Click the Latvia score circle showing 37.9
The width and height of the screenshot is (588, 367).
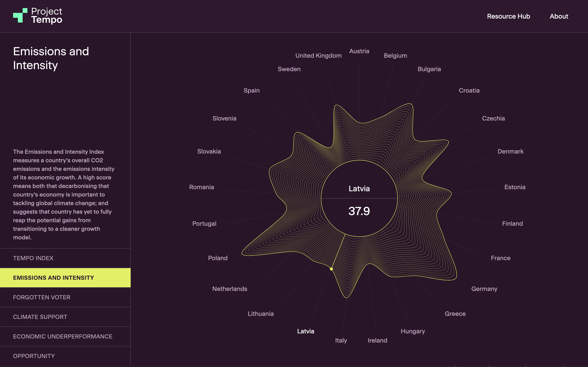click(359, 199)
